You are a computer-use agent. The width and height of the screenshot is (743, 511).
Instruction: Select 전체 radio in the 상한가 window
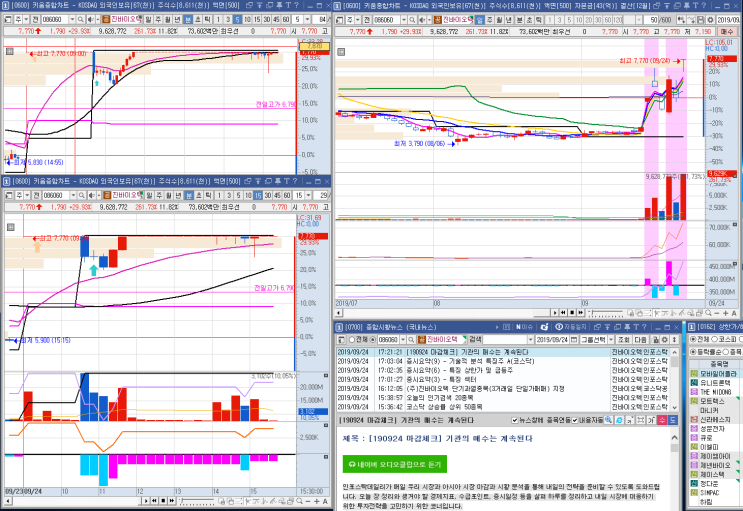point(693,339)
